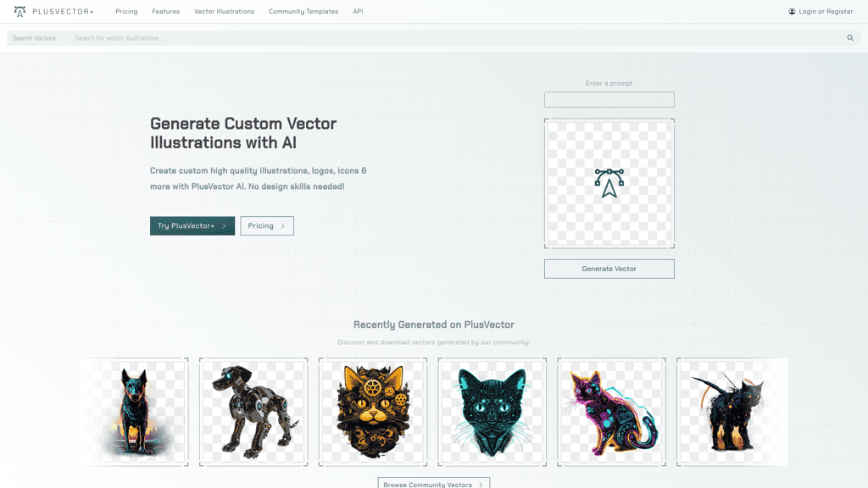Focus the Search Vectors input box
868x488 pixels.
pos(454,38)
